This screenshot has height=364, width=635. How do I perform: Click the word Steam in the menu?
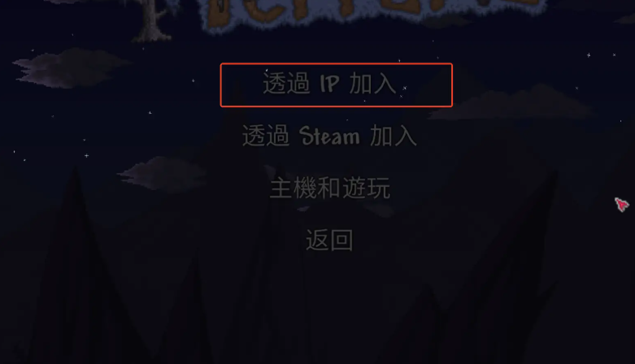(x=329, y=136)
